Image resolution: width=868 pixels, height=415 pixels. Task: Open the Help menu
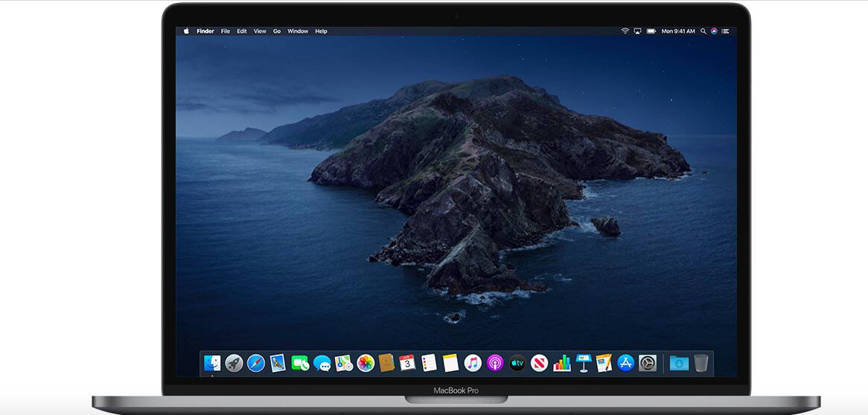point(321,31)
